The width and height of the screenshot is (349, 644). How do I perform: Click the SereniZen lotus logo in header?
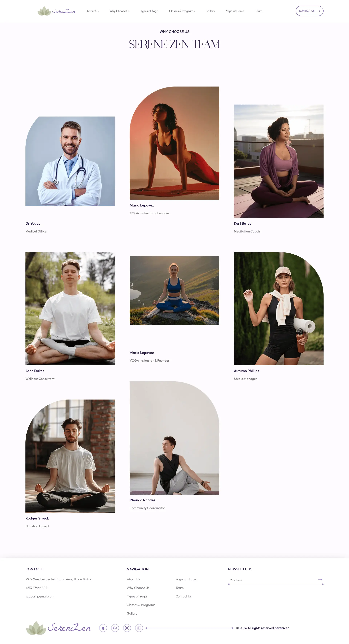tap(56, 11)
